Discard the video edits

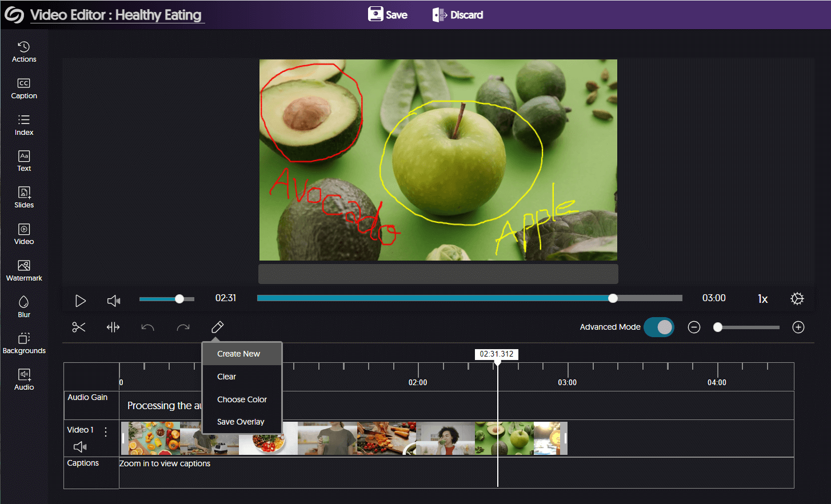(x=458, y=15)
